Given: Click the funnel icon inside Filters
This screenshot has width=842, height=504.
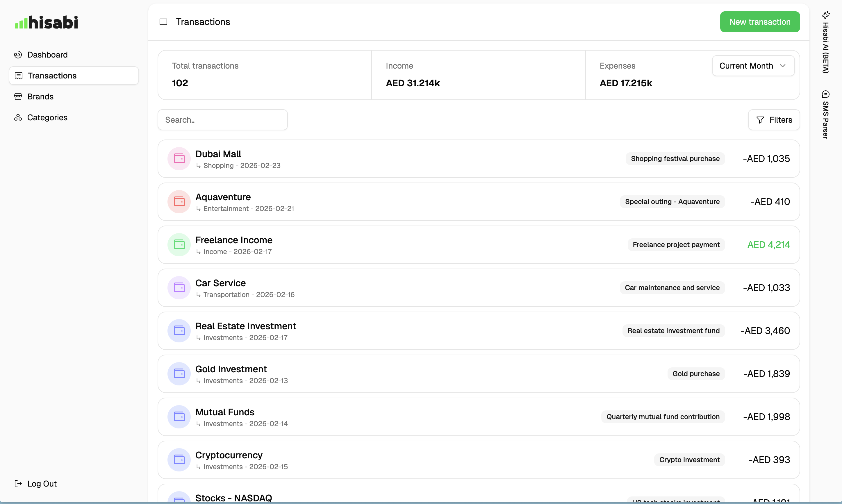Looking at the screenshot, I should tap(761, 119).
